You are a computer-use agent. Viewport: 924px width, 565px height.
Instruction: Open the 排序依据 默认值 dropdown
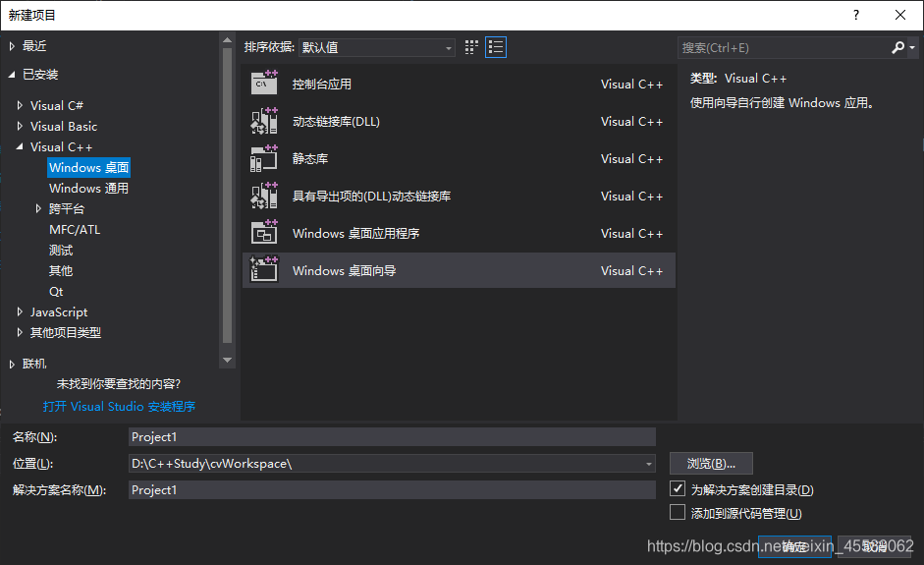tap(377, 47)
